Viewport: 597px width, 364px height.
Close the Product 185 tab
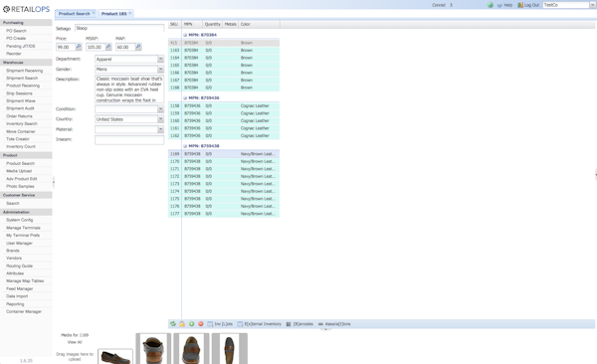[129, 13]
